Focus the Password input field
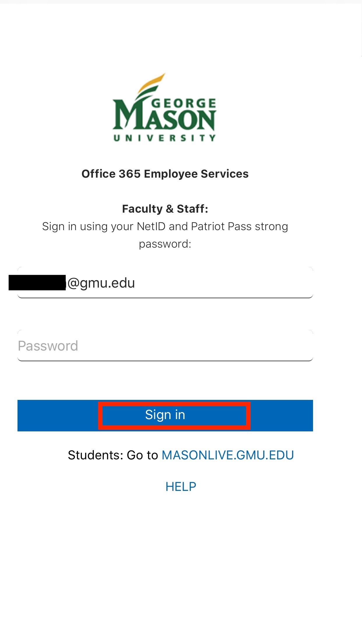 (189, 346)
